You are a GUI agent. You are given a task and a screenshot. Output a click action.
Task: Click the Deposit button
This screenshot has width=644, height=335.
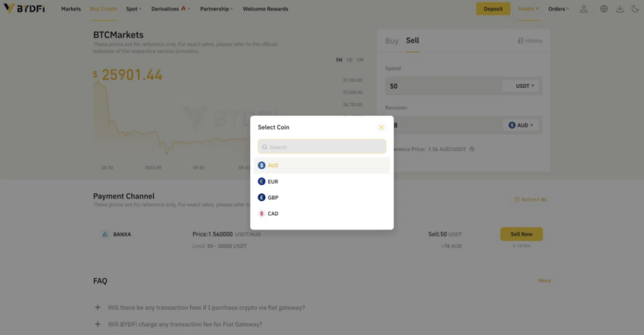(493, 8)
